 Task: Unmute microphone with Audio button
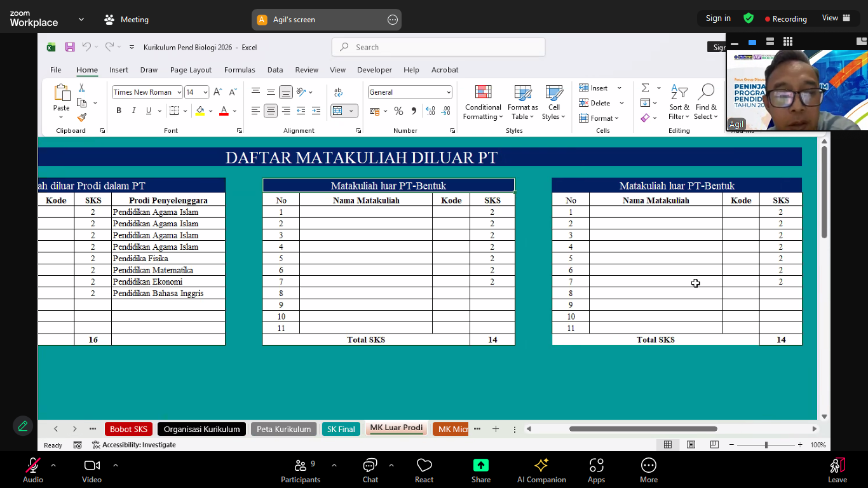33,470
